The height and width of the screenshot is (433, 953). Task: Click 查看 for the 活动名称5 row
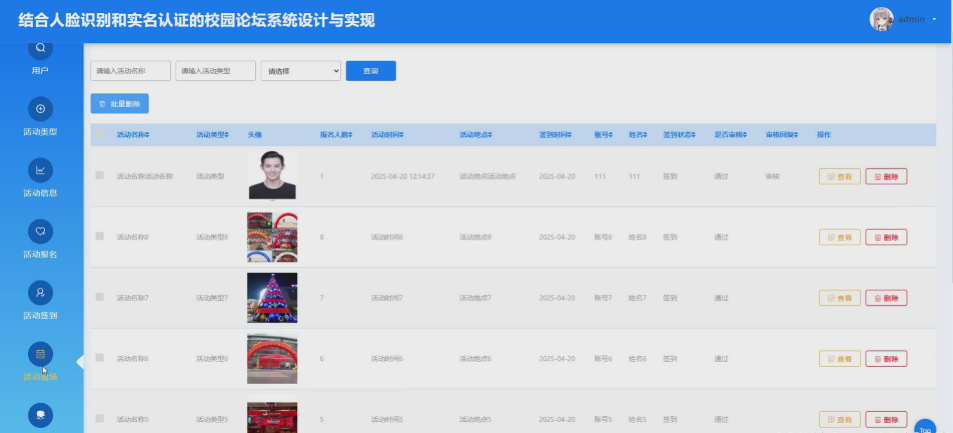(840, 420)
